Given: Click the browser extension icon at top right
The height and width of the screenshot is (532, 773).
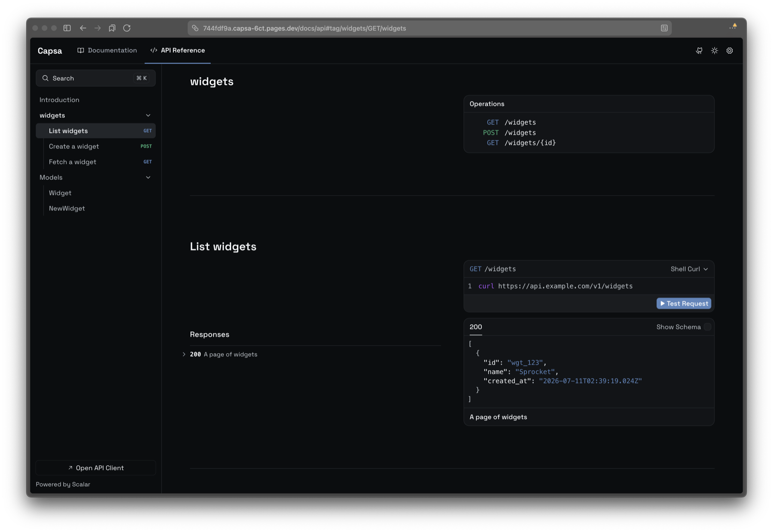Looking at the screenshot, I should click(733, 27).
